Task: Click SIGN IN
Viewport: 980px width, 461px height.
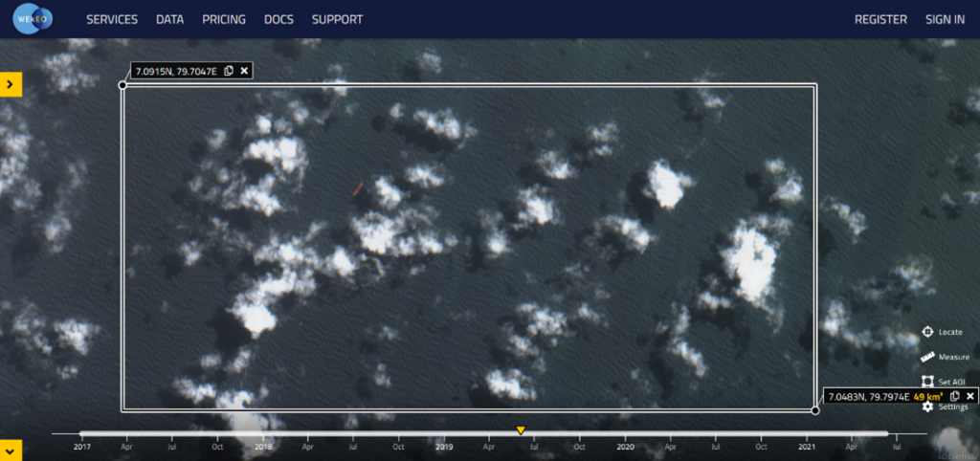Action: pos(945,19)
